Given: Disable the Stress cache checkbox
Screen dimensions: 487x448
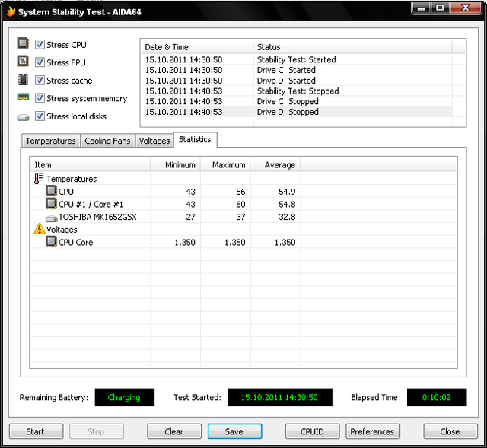Looking at the screenshot, I should 40,81.
